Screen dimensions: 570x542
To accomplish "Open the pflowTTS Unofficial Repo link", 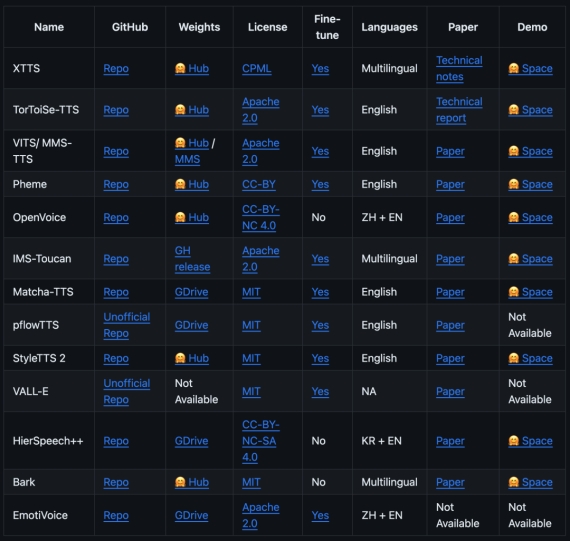I will (127, 325).
